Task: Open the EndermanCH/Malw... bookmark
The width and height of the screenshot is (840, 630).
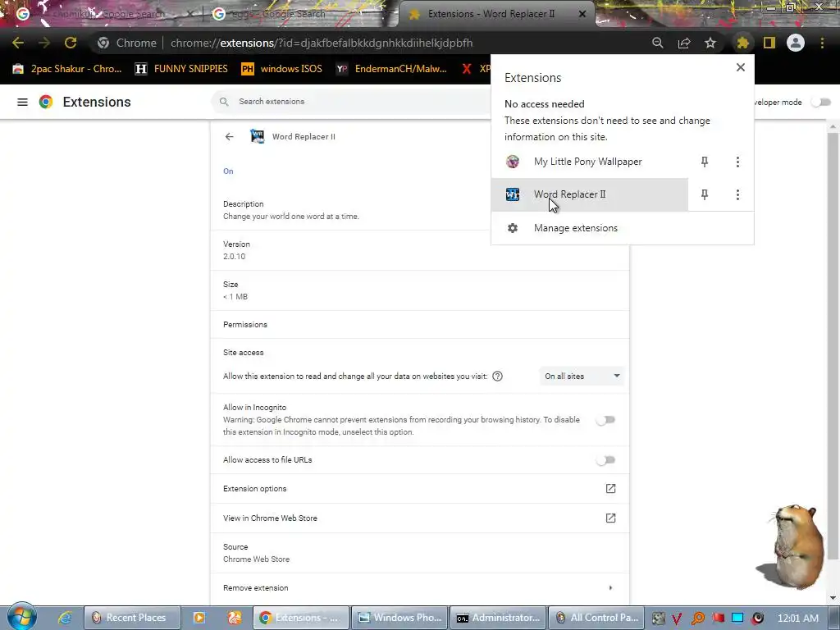Action: tap(391, 69)
